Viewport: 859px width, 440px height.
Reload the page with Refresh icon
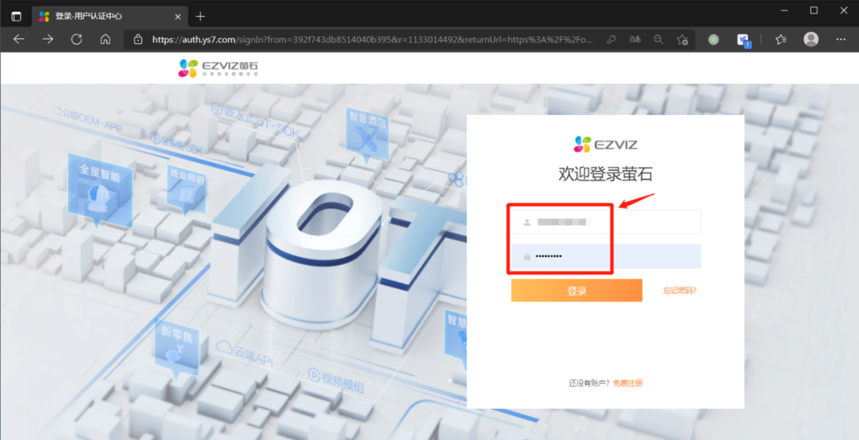tap(77, 39)
